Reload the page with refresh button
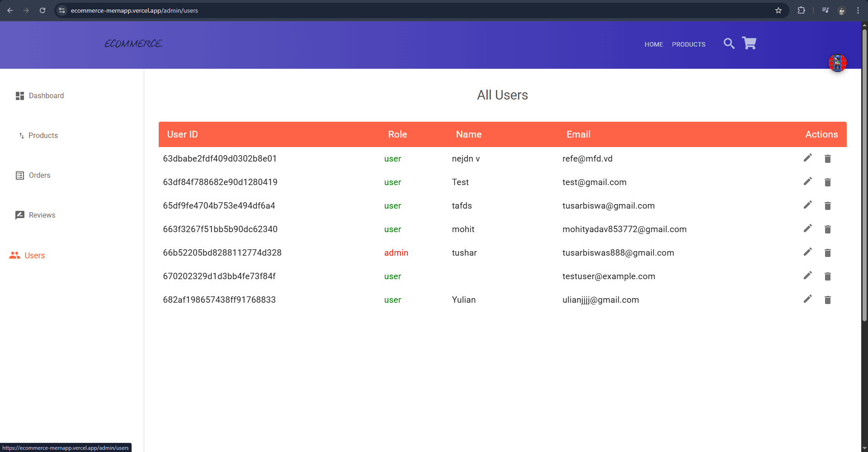This screenshot has height=452, width=868. [x=42, y=10]
